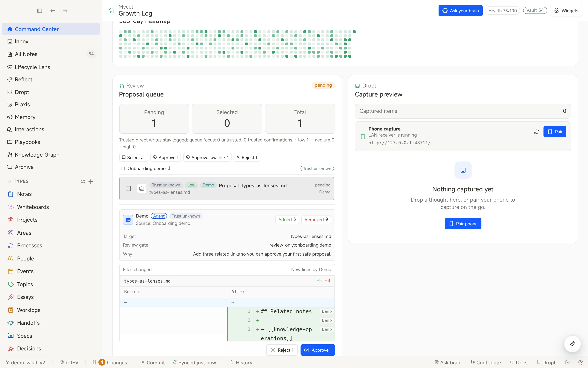
Task: Click Reject 1 next to blue Approve
Action: tap(282, 350)
